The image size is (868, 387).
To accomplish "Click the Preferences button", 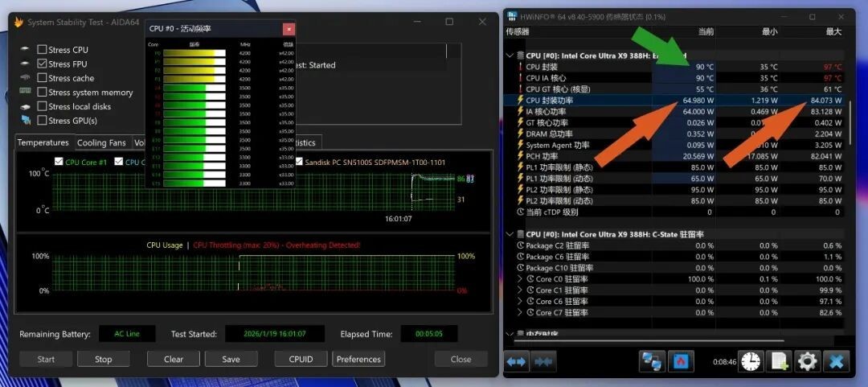I will pos(358,359).
